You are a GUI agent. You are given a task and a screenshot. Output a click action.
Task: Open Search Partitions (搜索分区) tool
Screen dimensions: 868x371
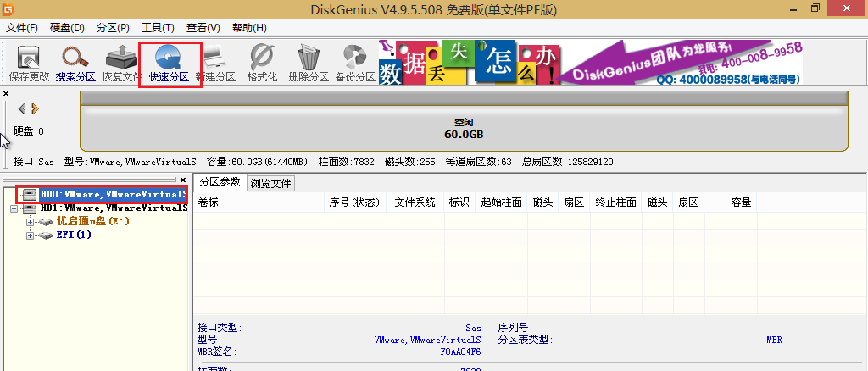pyautogui.click(x=75, y=64)
